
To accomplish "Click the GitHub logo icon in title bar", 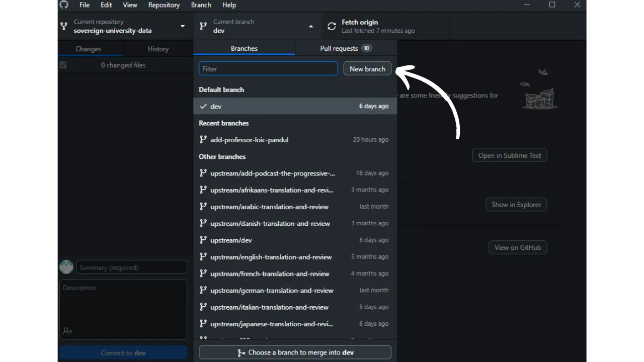I will [x=64, y=5].
